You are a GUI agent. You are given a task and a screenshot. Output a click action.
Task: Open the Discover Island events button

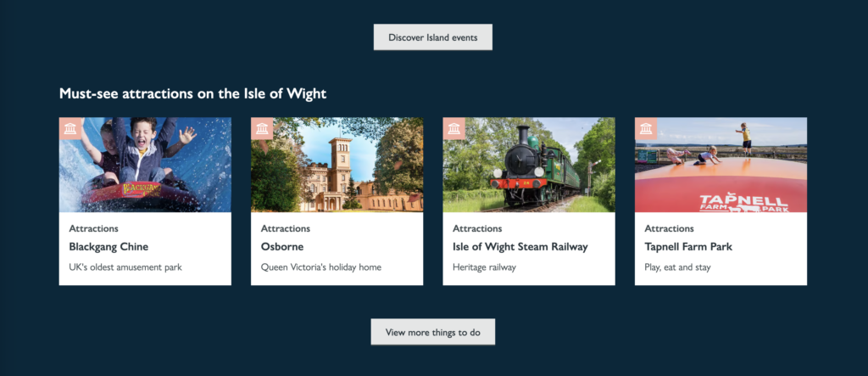click(433, 37)
